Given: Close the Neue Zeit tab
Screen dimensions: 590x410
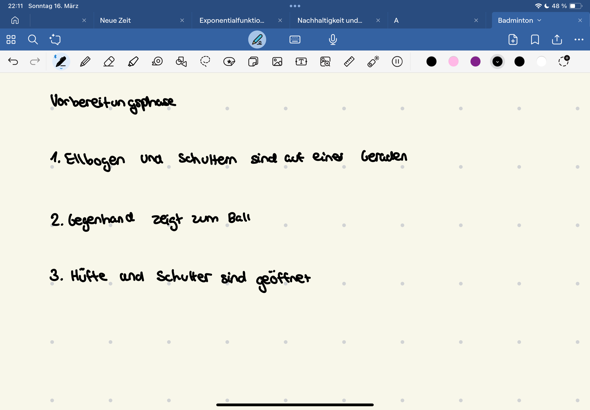Looking at the screenshot, I should 182,21.
